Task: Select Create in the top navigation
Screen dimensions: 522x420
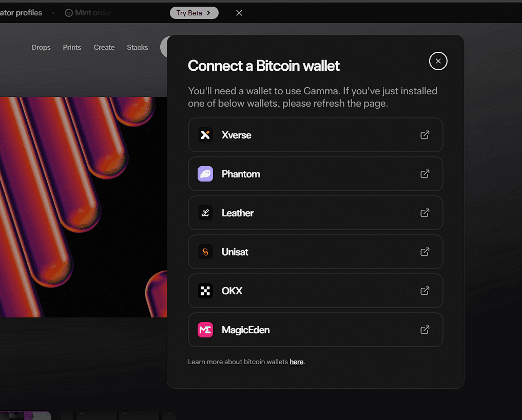Action: click(x=104, y=47)
